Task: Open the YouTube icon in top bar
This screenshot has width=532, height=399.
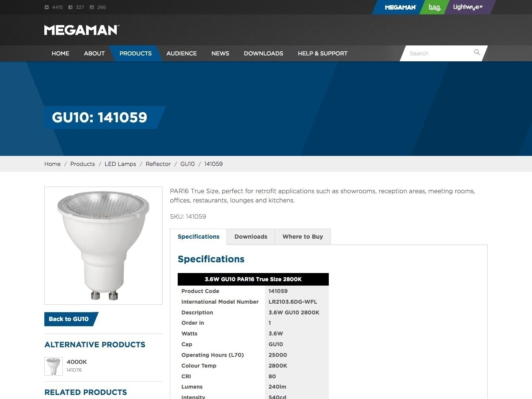Action: [x=92, y=7]
